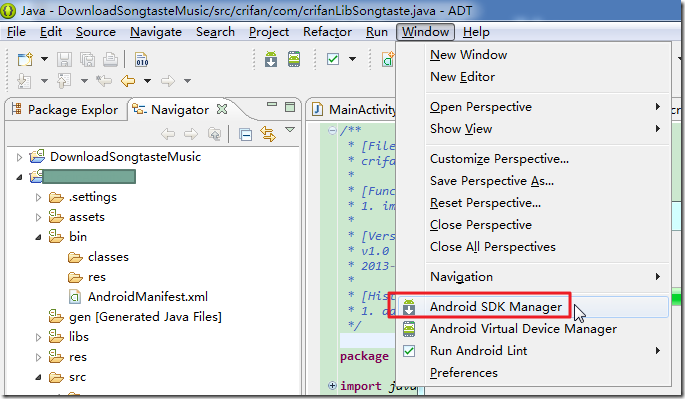Screen dimensions: 685x399
Task: Open the Navigate menu
Action: pyautogui.click(x=156, y=32)
